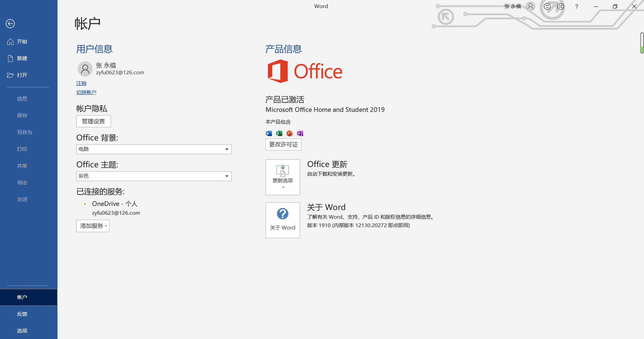Click the 注销 sign-out link
Image resolution: width=644 pixels, height=339 pixels.
pyautogui.click(x=81, y=83)
